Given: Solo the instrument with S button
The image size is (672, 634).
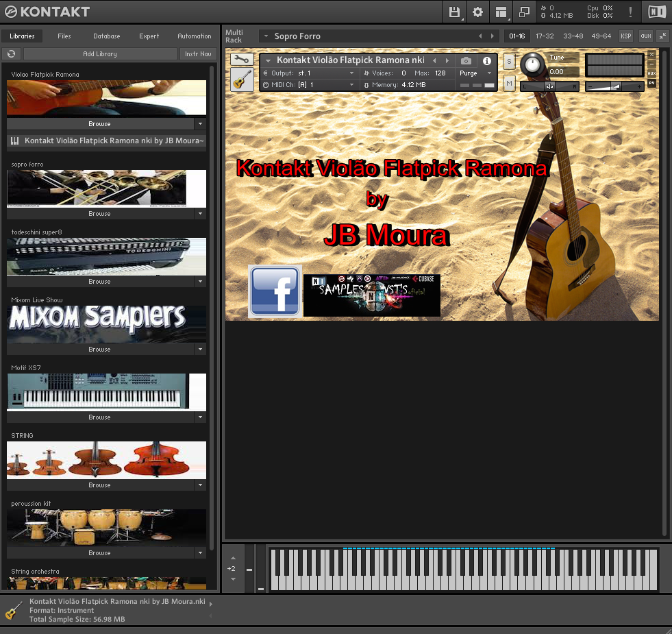Looking at the screenshot, I should click(509, 61).
